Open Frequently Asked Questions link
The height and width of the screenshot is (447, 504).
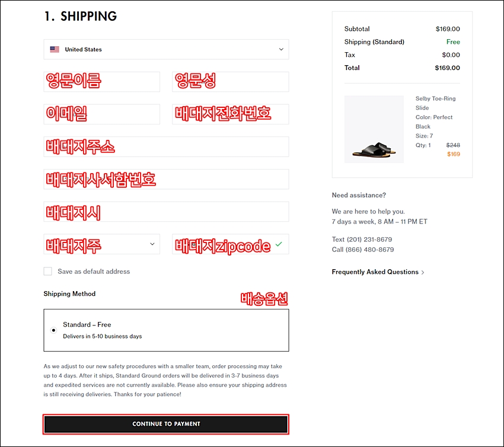coord(375,272)
